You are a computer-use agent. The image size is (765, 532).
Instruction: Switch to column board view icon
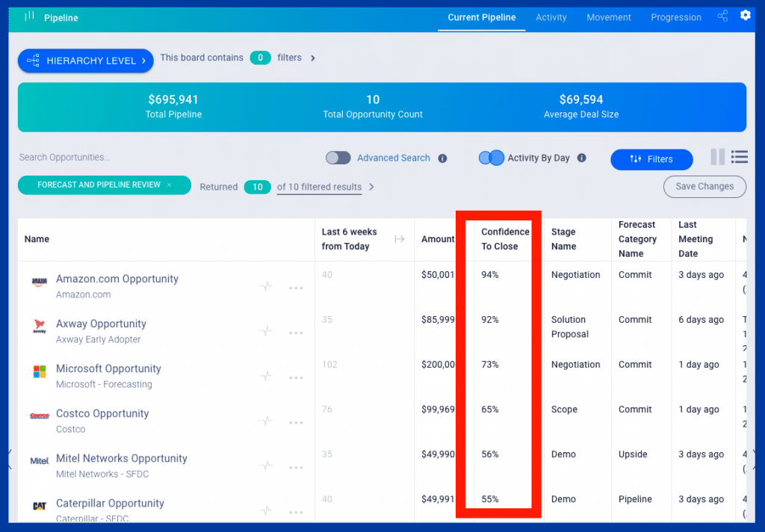coord(717,157)
